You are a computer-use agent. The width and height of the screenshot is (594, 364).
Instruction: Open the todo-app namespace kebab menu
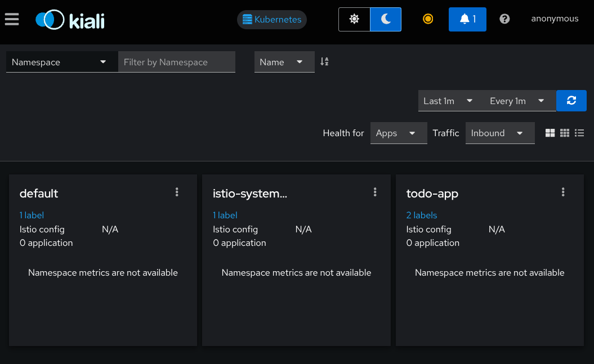[563, 192]
